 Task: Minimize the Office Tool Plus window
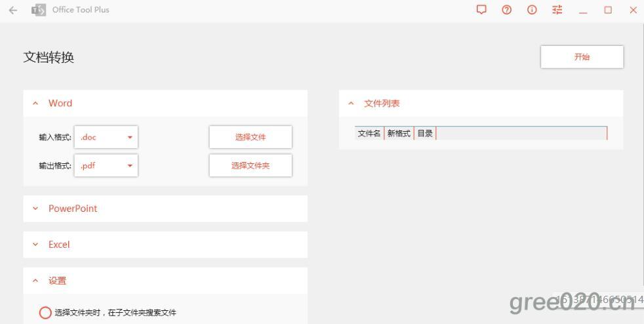point(583,10)
